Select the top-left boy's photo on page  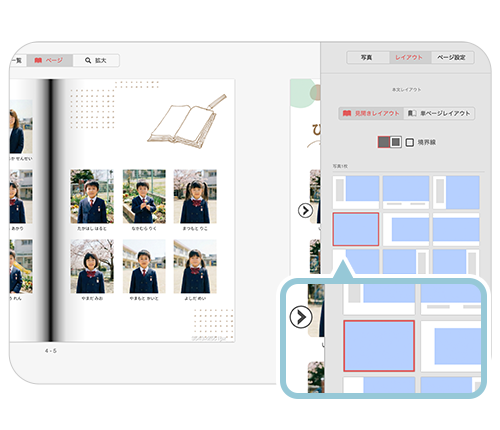[x=92, y=196]
